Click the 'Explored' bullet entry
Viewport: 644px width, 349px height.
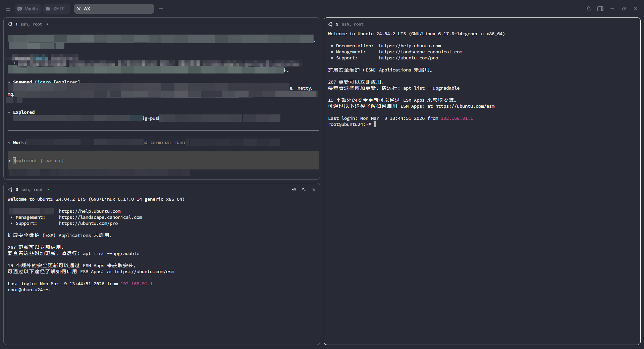coord(24,112)
